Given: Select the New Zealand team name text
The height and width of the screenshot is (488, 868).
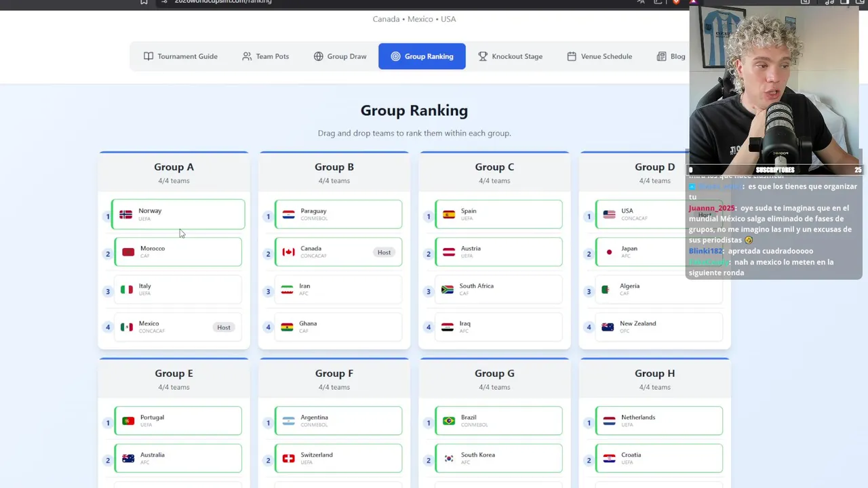Looking at the screenshot, I should coord(638,323).
